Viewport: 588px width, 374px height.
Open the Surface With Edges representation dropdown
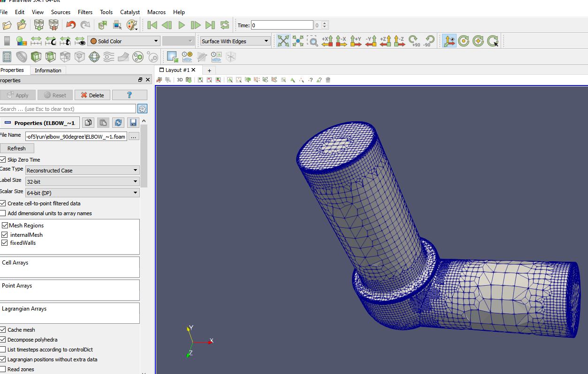coord(234,41)
